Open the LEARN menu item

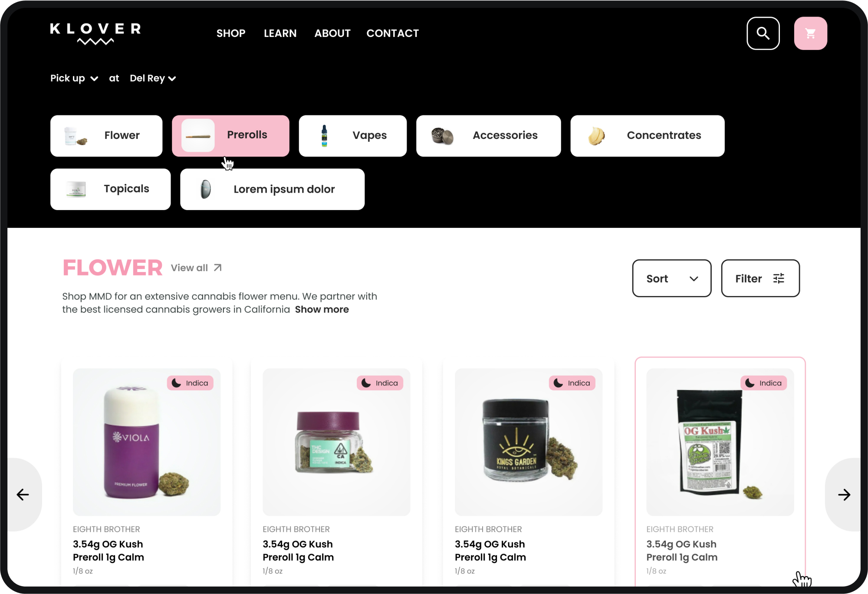pos(280,33)
